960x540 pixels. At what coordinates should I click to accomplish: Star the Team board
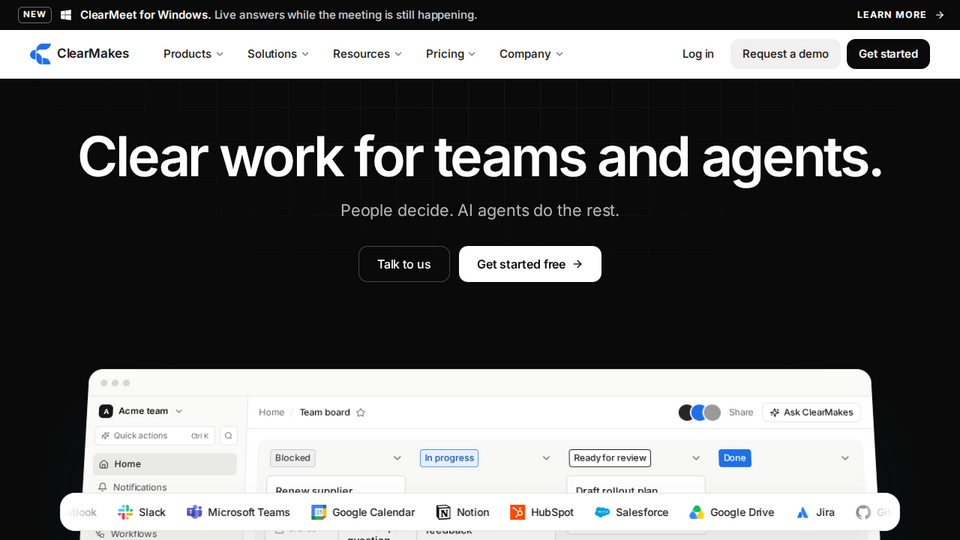pyautogui.click(x=361, y=413)
